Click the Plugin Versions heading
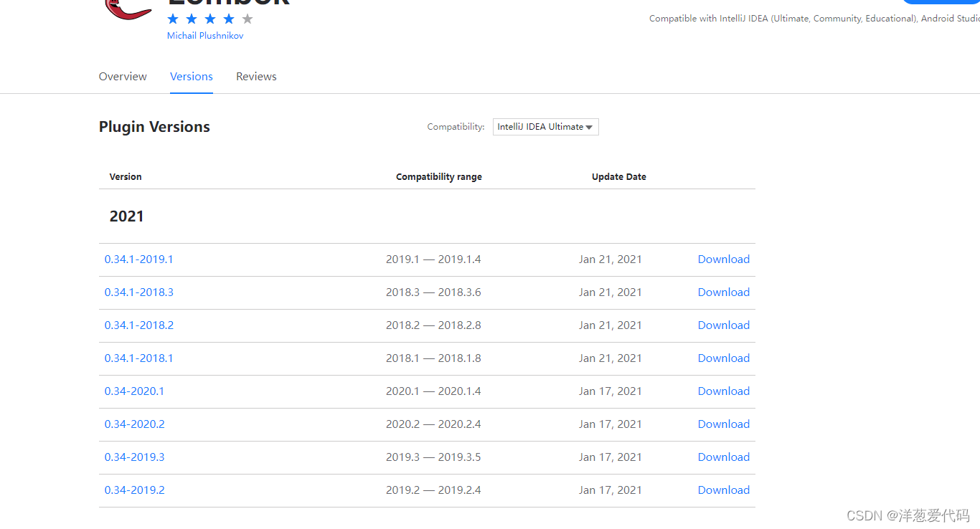980x529 pixels. [155, 127]
